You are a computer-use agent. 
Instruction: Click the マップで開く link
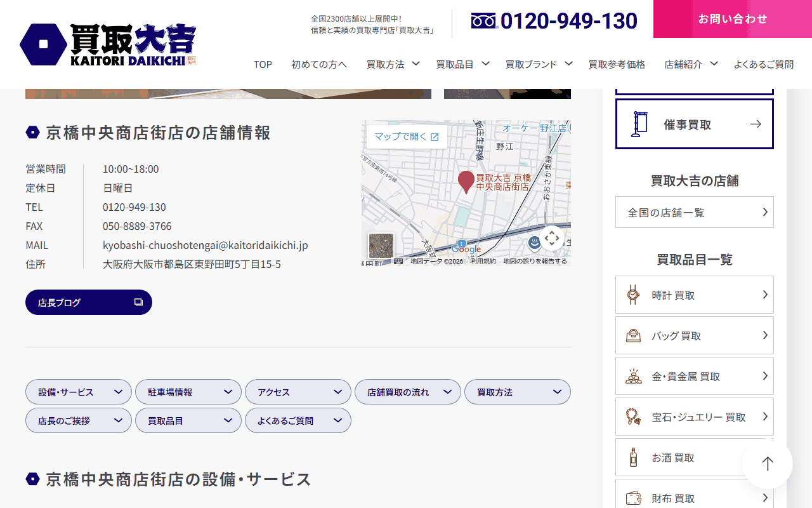(407, 137)
